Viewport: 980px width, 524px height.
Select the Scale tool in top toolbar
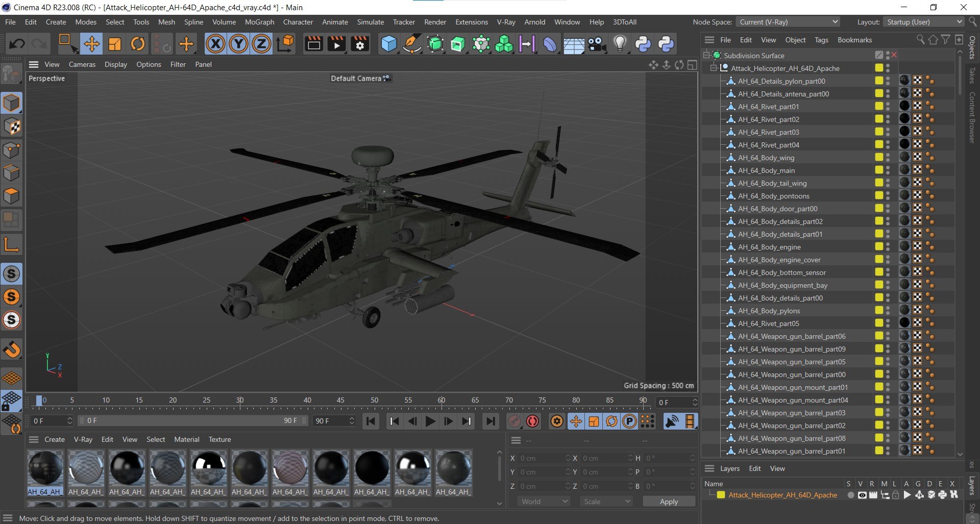pos(115,44)
